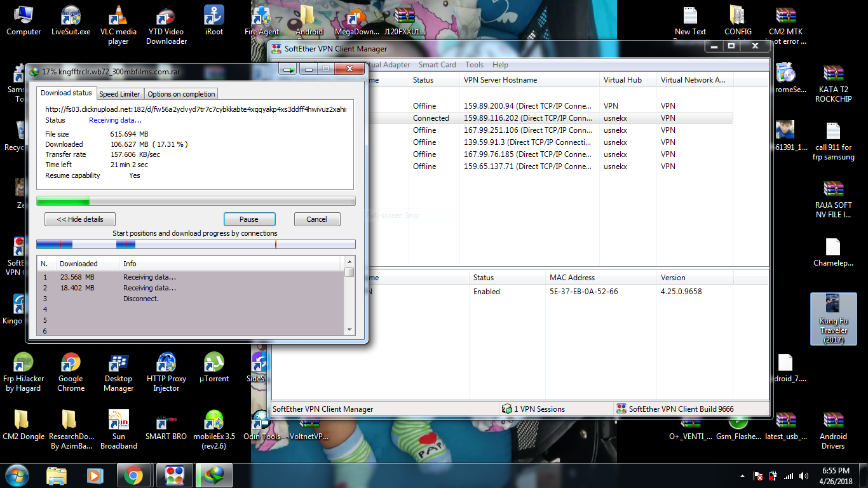868x488 pixels.
Task: Select connection row 2 with 18.402 MB
Action: 191,288
